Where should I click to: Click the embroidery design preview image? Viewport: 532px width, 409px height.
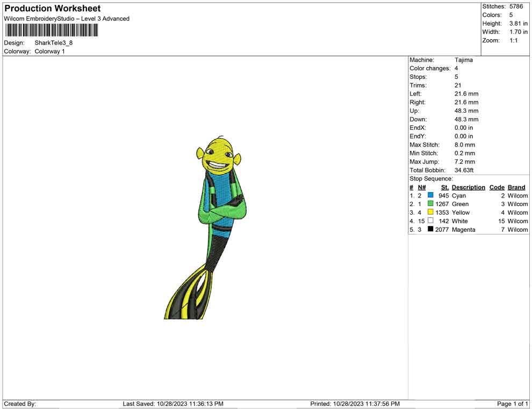[x=205, y=227]
